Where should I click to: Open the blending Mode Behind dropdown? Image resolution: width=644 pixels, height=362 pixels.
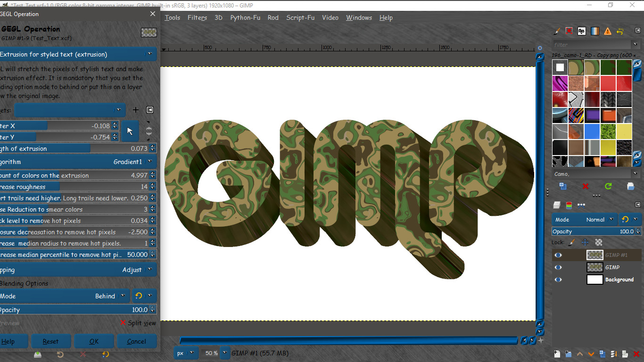pos(64,296)
